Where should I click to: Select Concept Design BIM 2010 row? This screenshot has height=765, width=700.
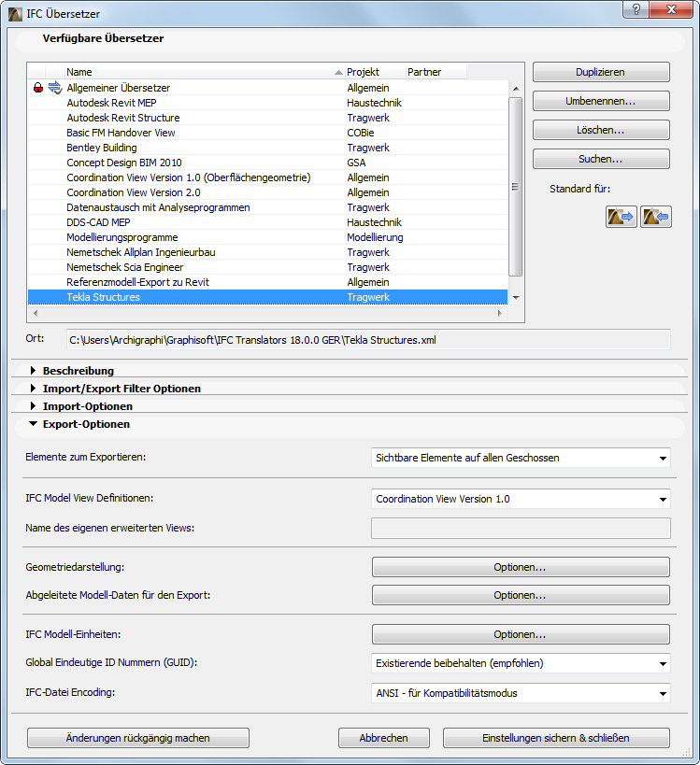267,163
